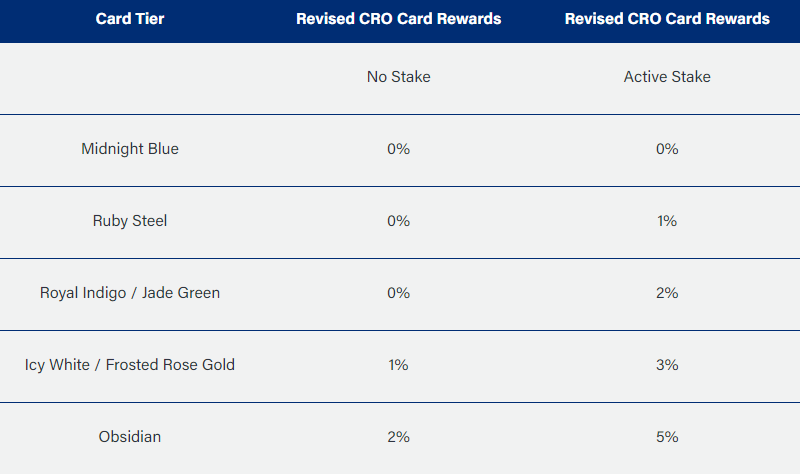Select the Active Stake subheading cell
Viewport: 800px width, 474px height.
point(667,77)
